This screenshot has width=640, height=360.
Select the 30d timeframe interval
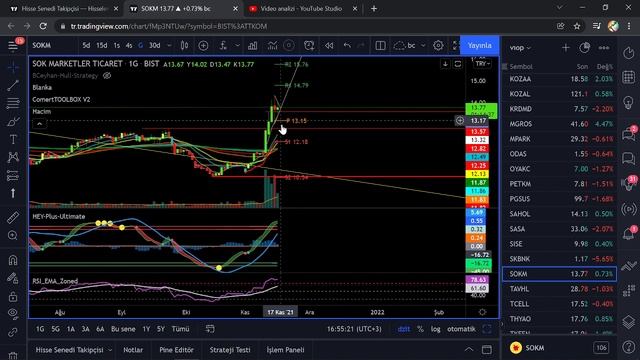pyautogui.click(x=154, y=46)
